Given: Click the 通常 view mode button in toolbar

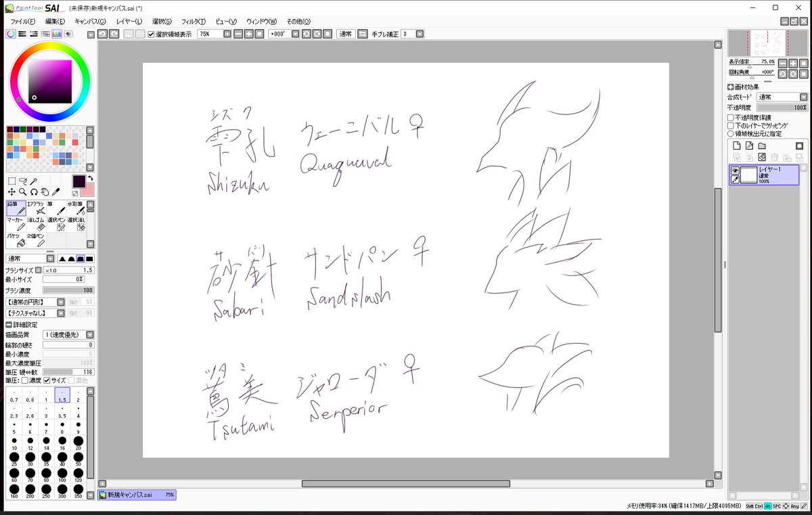Looking at the screenshot, I should pos(346,34).
